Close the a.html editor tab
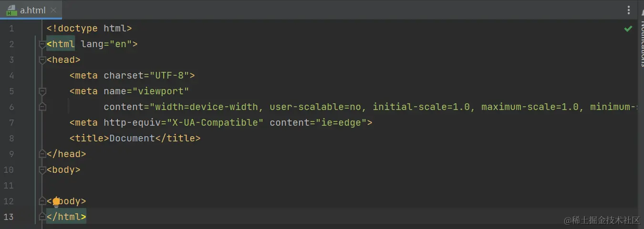The width and height of the screenshot is (644, 229). (53, 10)
